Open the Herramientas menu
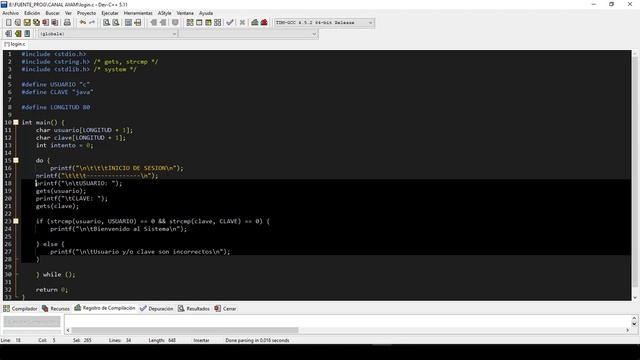Image resolution: width=640 pixels, height=360 pixels. point(138,13)
